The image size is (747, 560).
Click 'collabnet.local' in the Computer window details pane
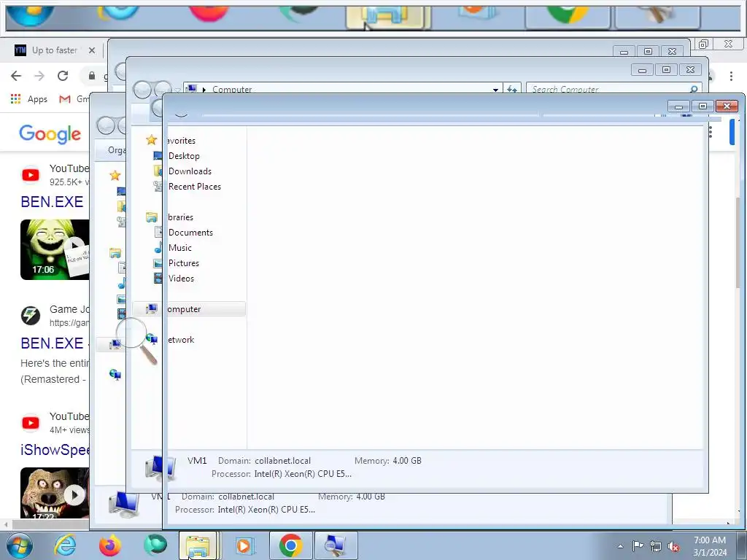[282, 461]
